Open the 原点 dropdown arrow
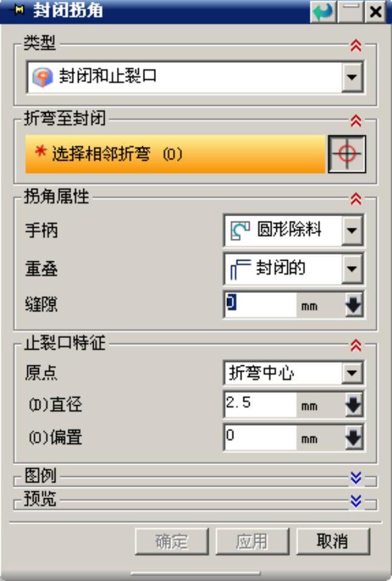The height and width of the screenshot is (581, 392). click(352, 373)
